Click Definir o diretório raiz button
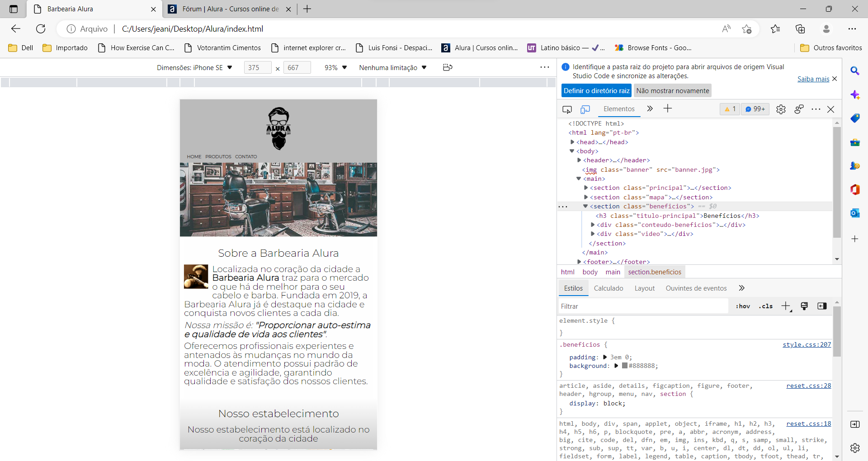The width and height of the screenshot is (868, 461). point(596,91)
